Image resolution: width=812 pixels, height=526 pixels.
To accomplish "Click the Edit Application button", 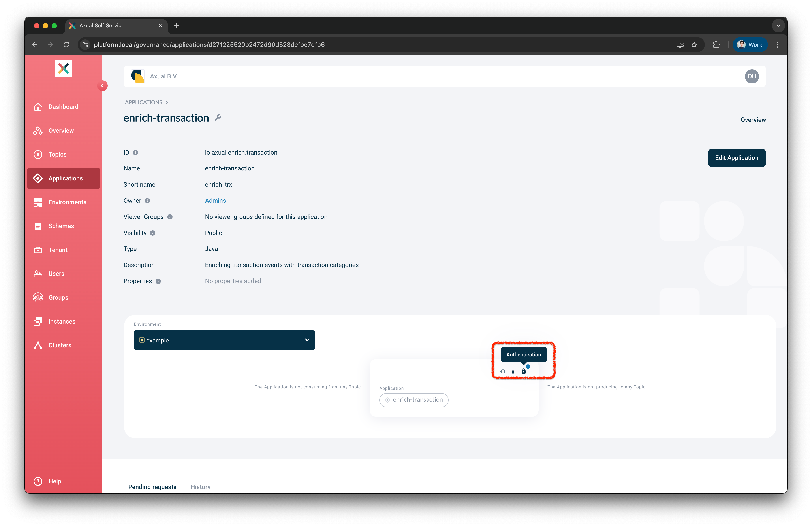I will (x=737, y=158).
